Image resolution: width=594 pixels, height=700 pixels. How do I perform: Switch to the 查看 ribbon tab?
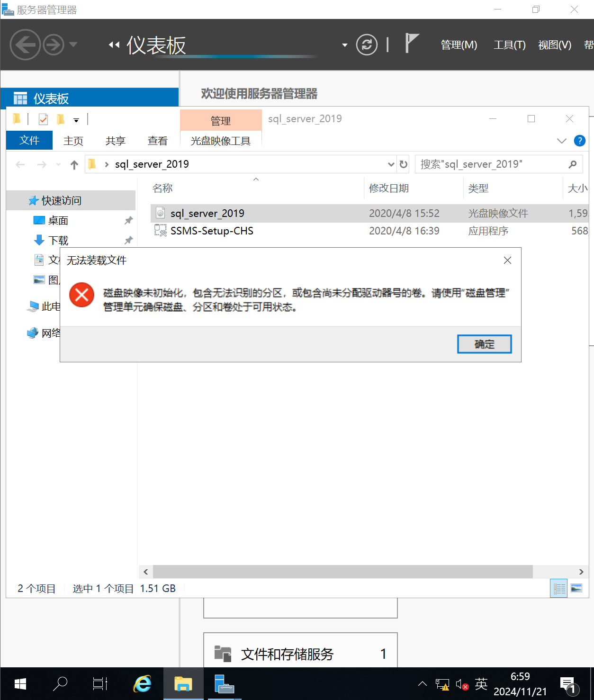[158, 141]
